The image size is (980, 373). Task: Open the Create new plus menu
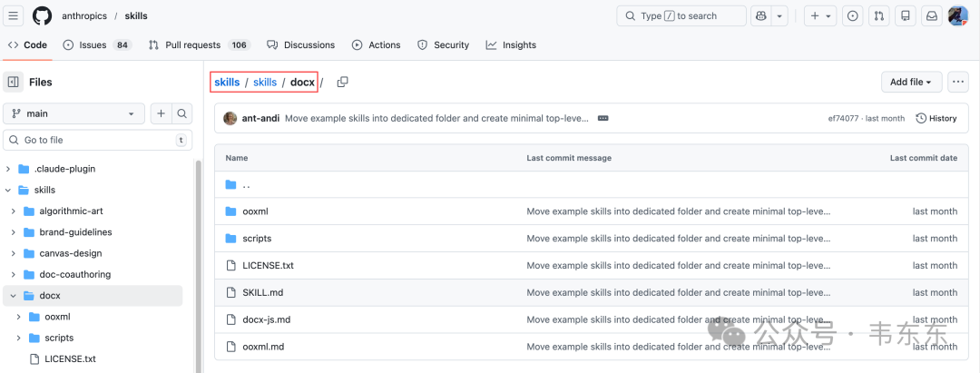click(820, 15)
